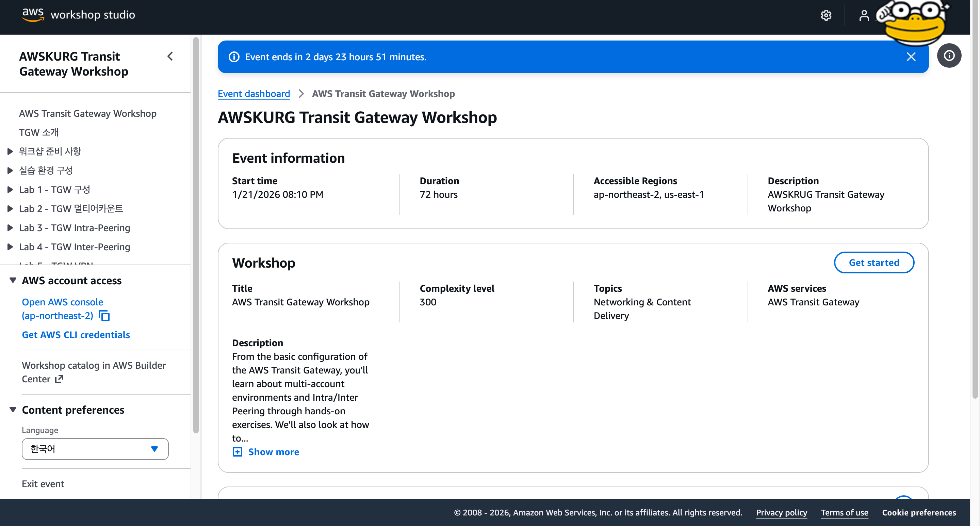Click the user profile icon
The image size is (980, 526).
pos(864,15)
